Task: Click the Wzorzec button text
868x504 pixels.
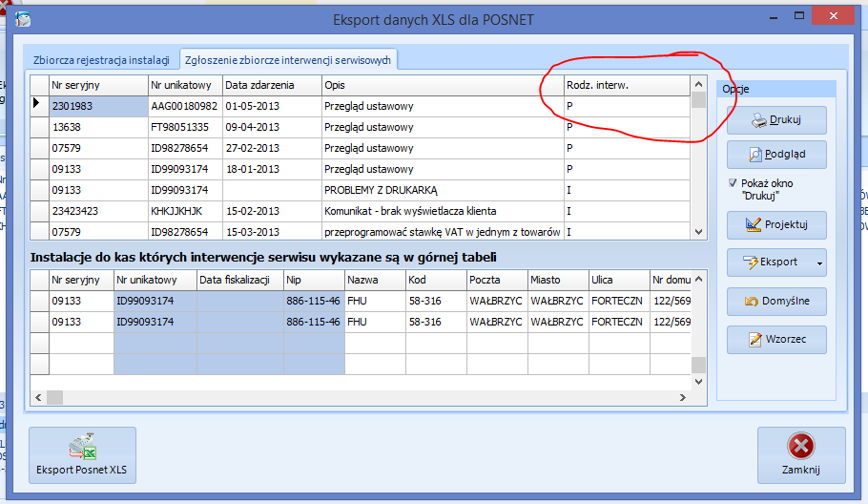Action: pyautogui.click(x=786, y=339)
